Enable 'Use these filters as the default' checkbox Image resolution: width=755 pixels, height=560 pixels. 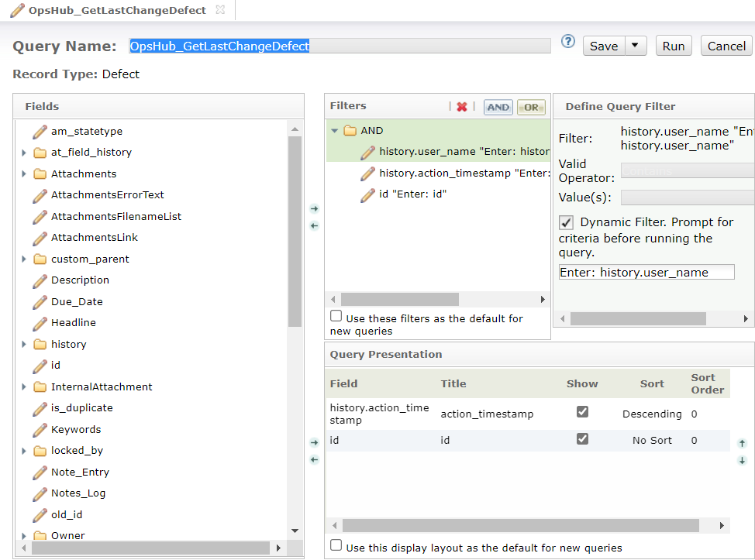(336, 316)
